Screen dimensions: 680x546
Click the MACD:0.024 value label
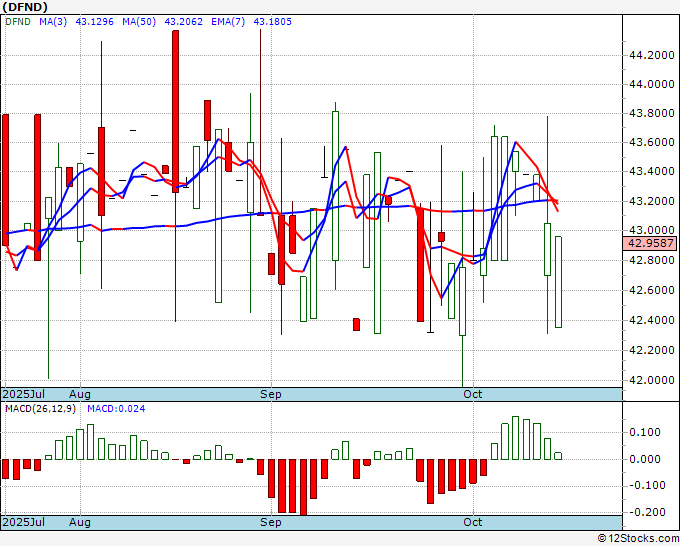tap(116, 409)
